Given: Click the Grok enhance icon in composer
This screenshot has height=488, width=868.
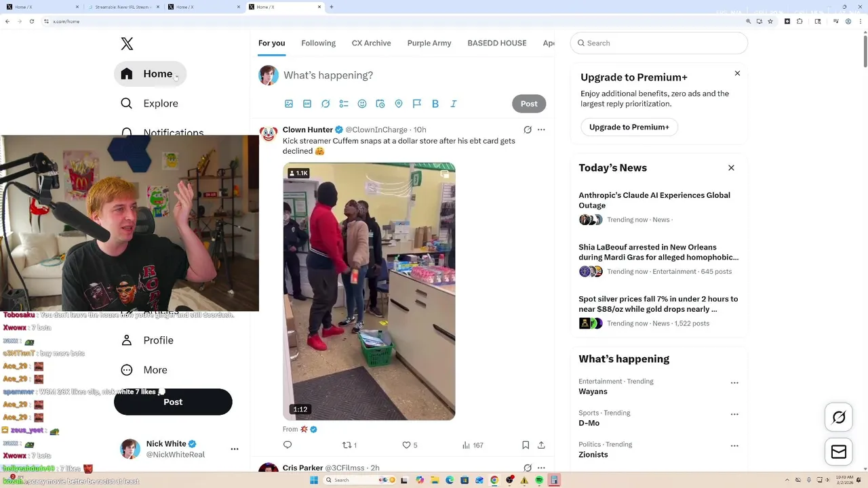Looking at the screenshot, I should 325,104.
